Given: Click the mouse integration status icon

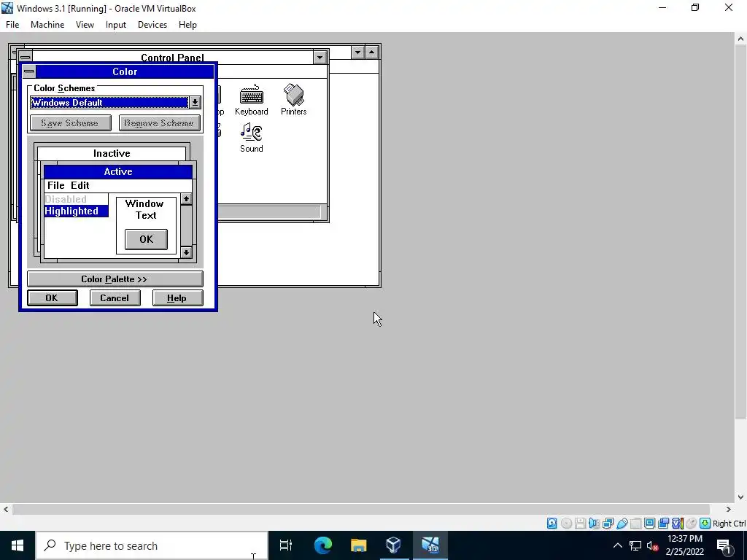Looking at the screenshot, I should pyautogui.click(x=692, y=524).
